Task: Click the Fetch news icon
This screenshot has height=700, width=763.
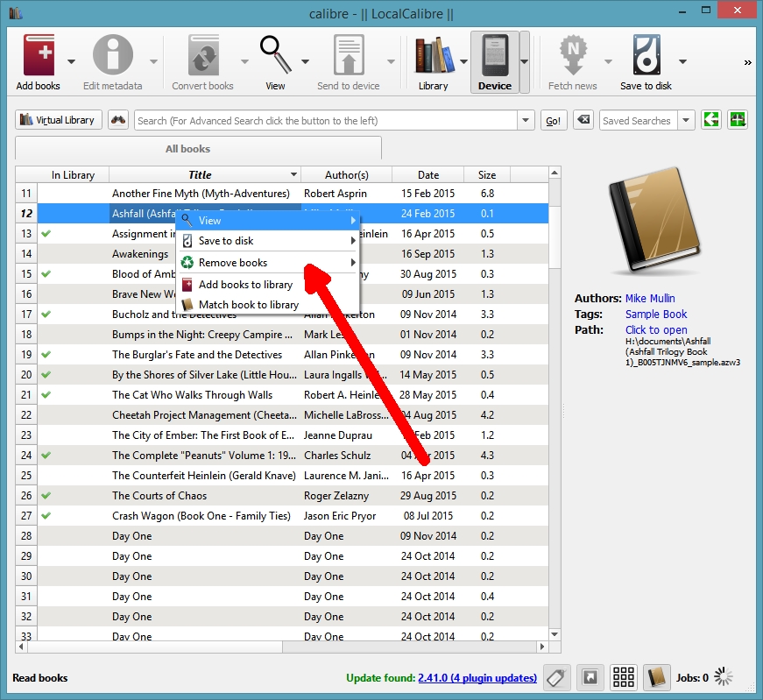Action: click(573, 55)
